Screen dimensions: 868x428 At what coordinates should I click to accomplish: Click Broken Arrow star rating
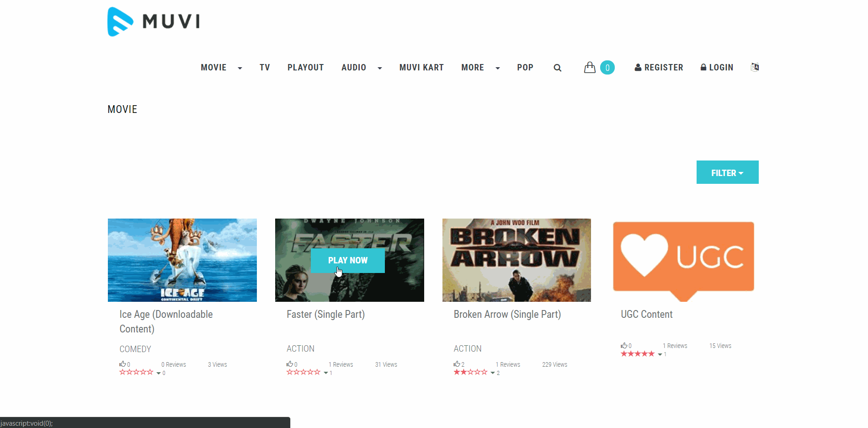coord(470,372)
